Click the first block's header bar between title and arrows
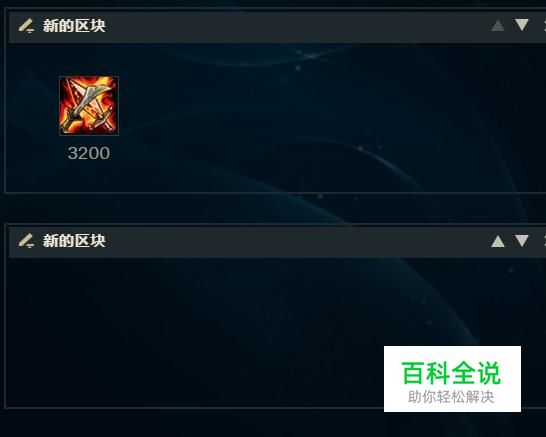This screenshot has height=437, width=546. [298, 27]
